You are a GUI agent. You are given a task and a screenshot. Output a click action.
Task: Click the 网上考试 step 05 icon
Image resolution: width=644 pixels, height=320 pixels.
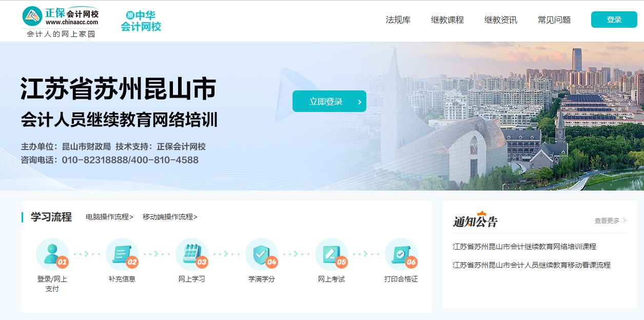click(331, 254)
